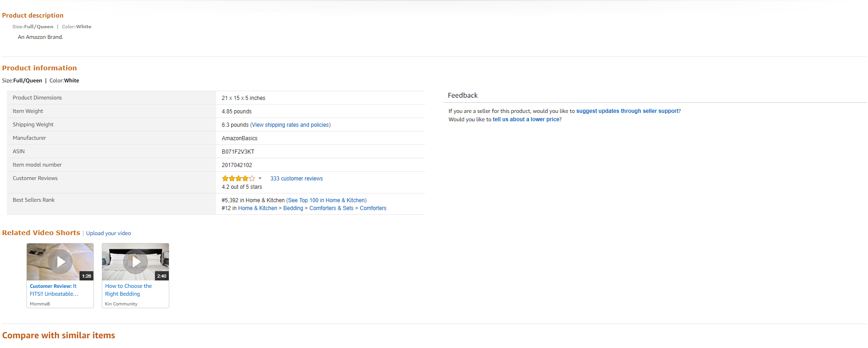This screenshot has height=348, width=868.
Task: Open Customer Review: It FITS!! video title
Action: tap(54, 290)
